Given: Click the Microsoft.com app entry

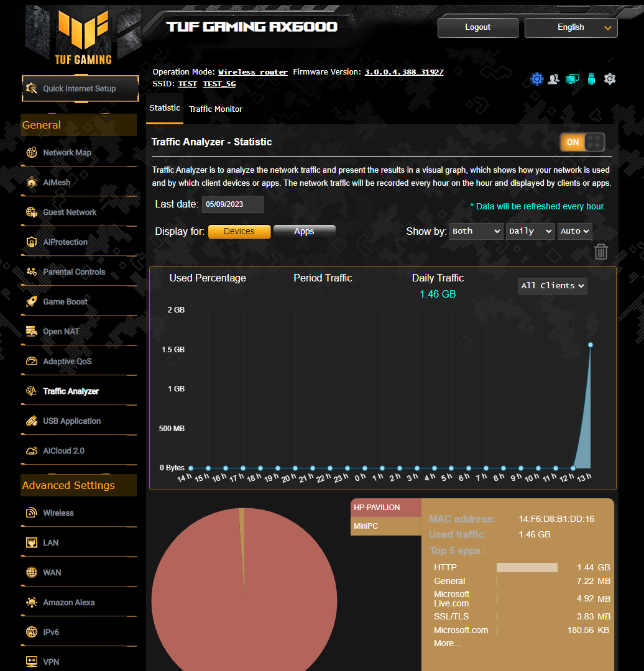Looking at the screenshot, I should (x=461, y=631).
